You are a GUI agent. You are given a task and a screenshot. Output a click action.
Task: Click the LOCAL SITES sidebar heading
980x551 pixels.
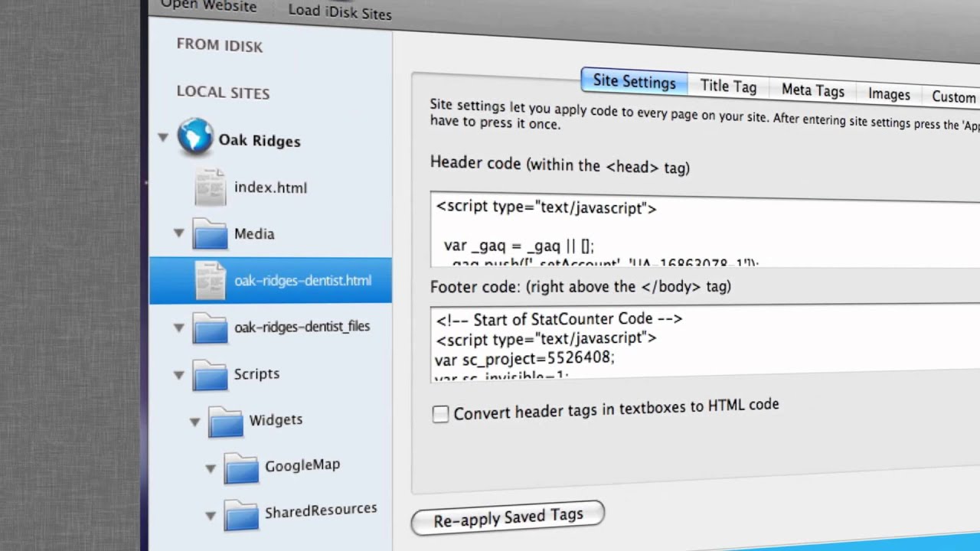pyautogui.click(x=223, y=93)
